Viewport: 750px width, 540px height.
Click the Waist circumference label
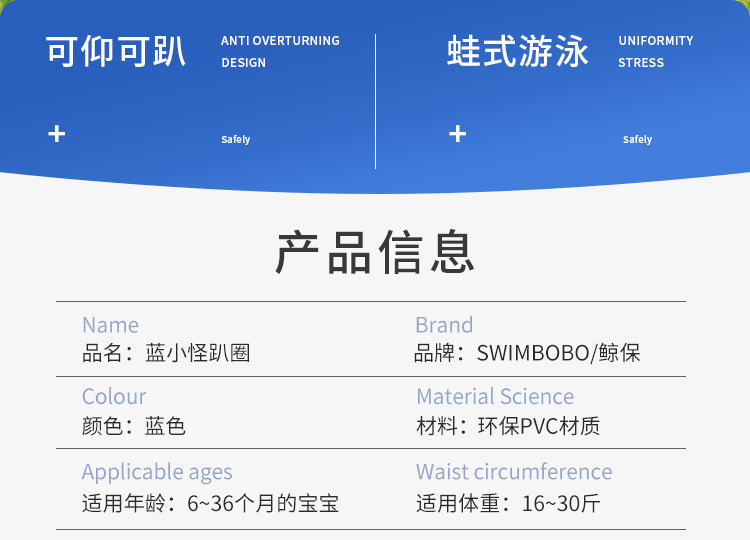coord(514,472)
